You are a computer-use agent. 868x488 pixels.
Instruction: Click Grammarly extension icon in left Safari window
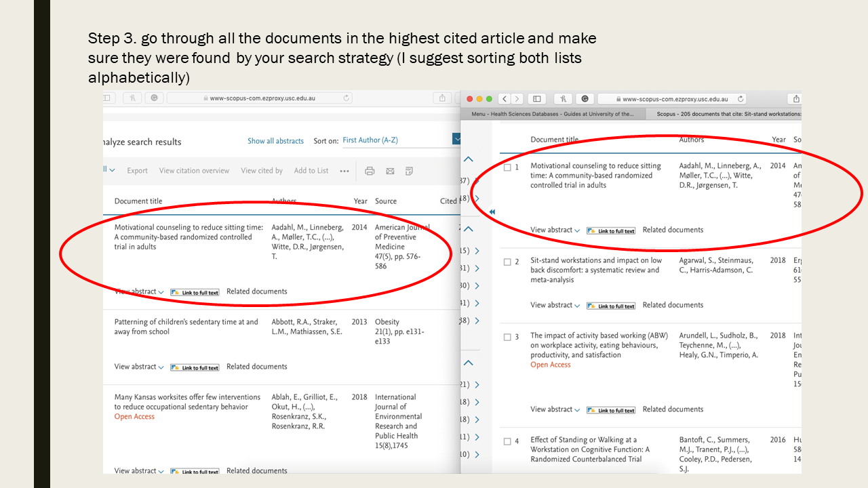click(154, 98)
